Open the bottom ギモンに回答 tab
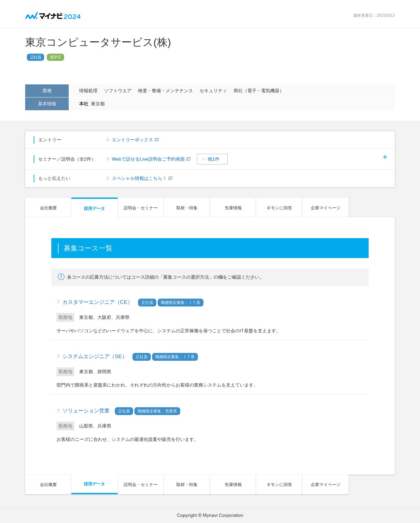 point(279,484)
